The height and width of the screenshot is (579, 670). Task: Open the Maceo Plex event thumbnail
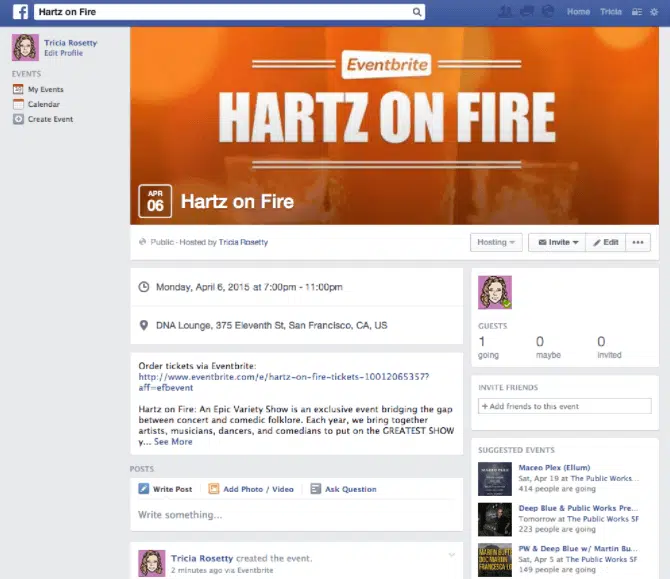coord(494,479)
